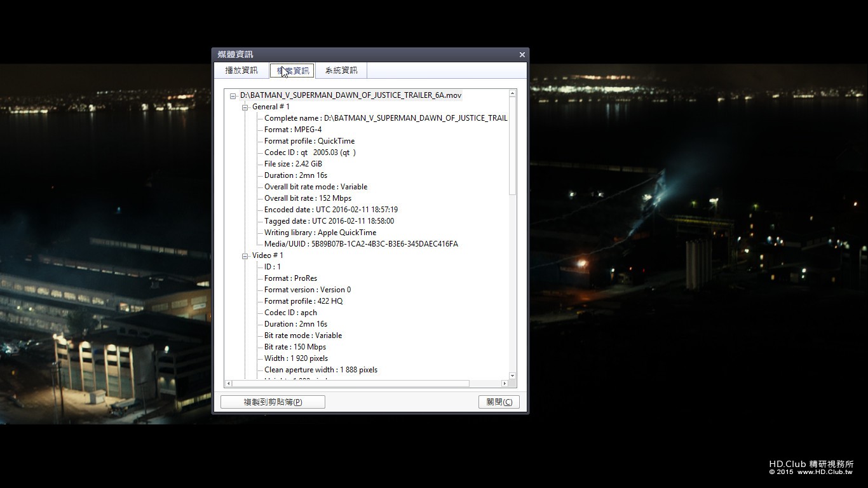The image size is (868, 488).
Task: Click the vertical scrollbar down arrow
Action: pos(512,376)
